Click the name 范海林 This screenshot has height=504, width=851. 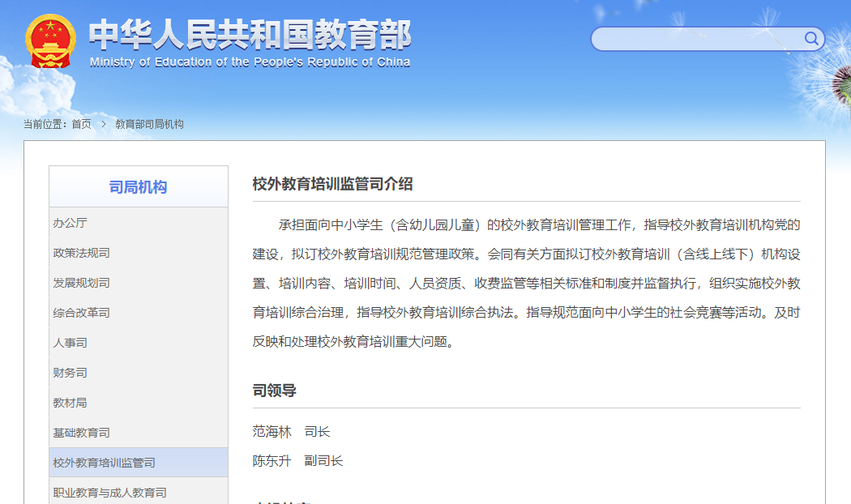(272, 432)
